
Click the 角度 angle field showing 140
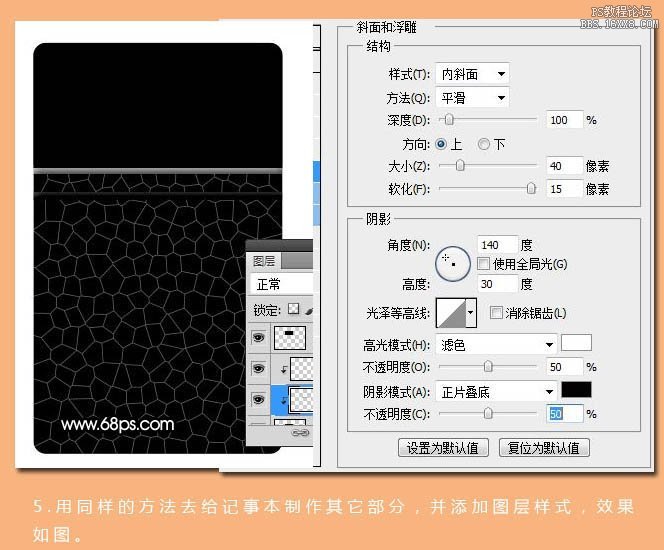click(x=498, y=245)
